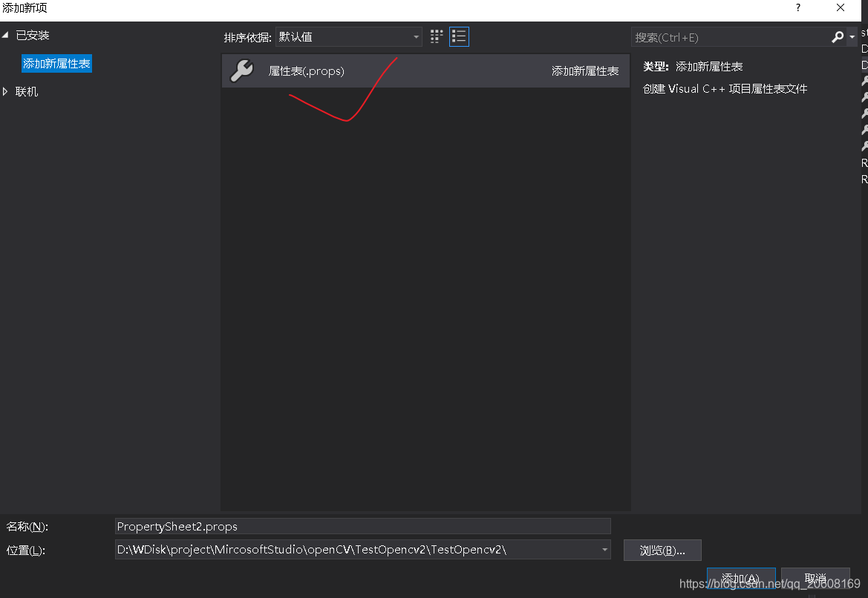The width and height of the screenshot is (868, 598).
Task: Click the wrench icon of 属性表(.props)
Action: tap(242, 70)
